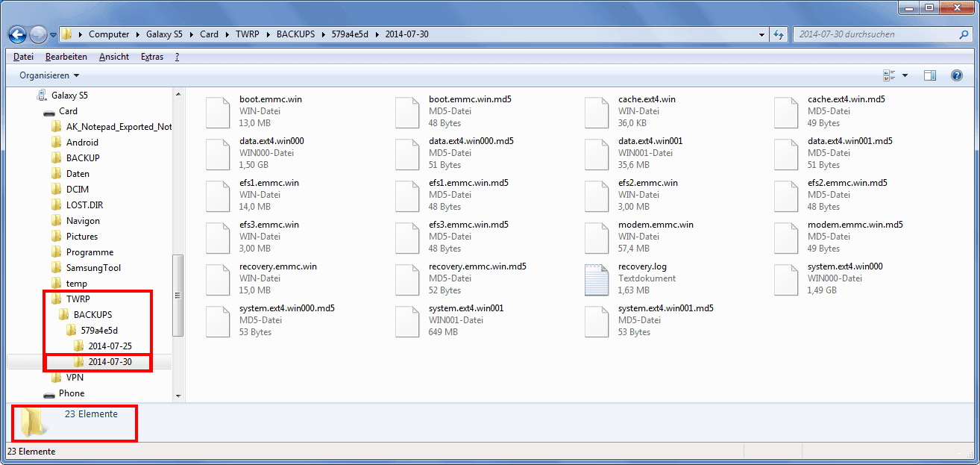Viewport: 980px width, 465px height.
Task: Open the address bar history dropdown
Action: tap(761, 34)
